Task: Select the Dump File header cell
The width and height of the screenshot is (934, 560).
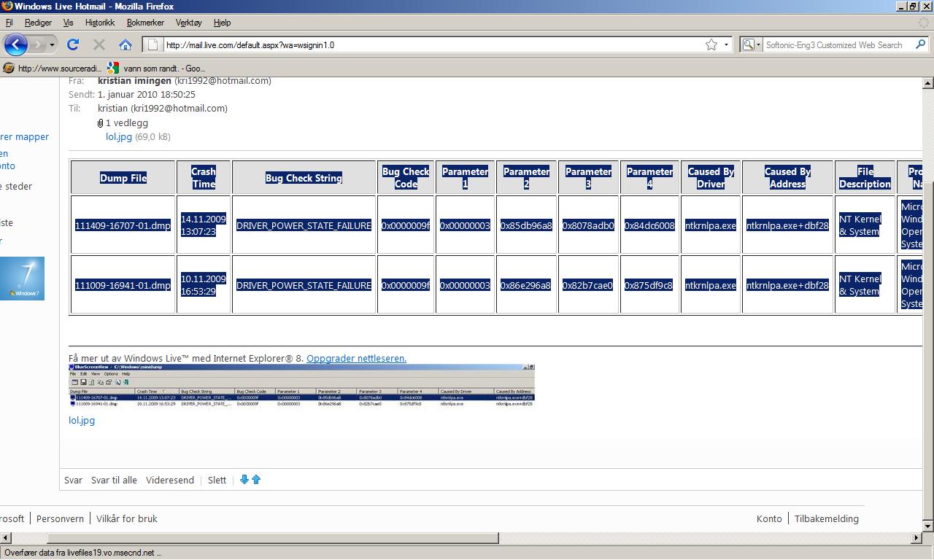Action: tap(123, 178)
